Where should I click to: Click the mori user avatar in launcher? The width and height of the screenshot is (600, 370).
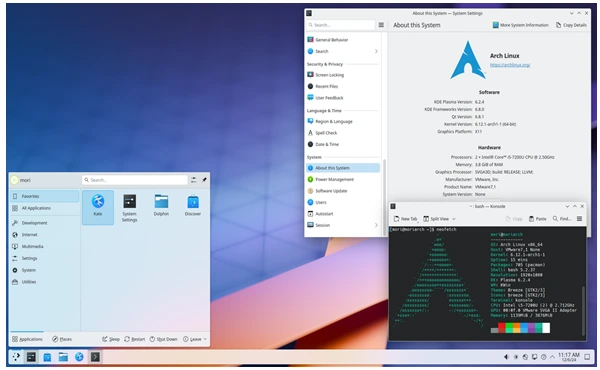pos(15,180)
